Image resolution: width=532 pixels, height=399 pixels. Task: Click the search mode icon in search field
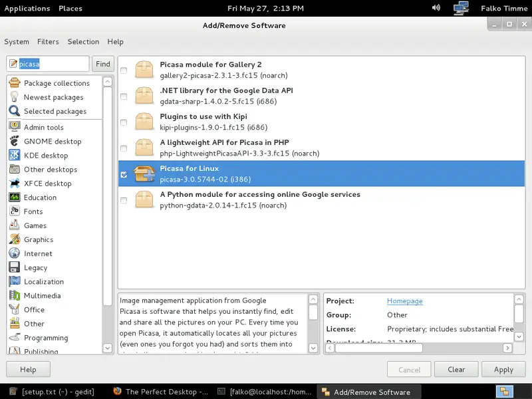pyautogui.click(x=13, y=63)
